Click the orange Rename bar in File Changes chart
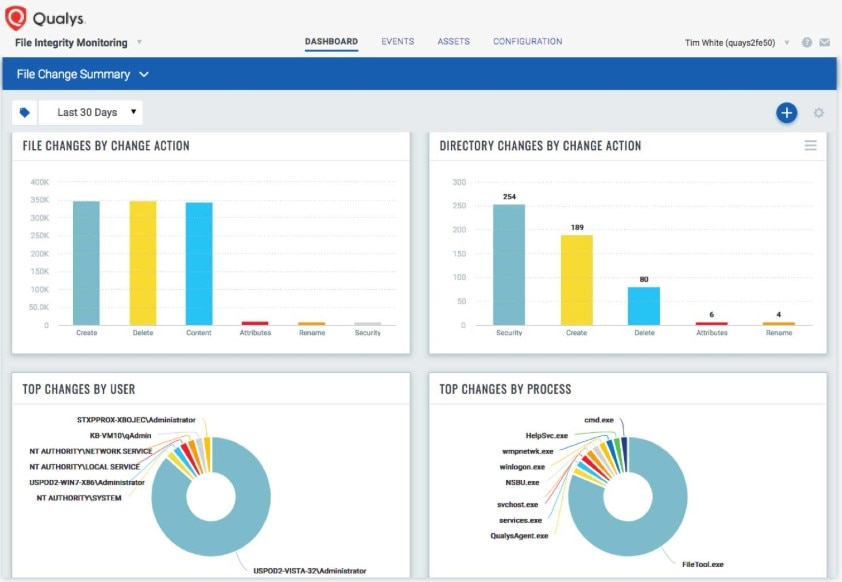 pos(311,324)
